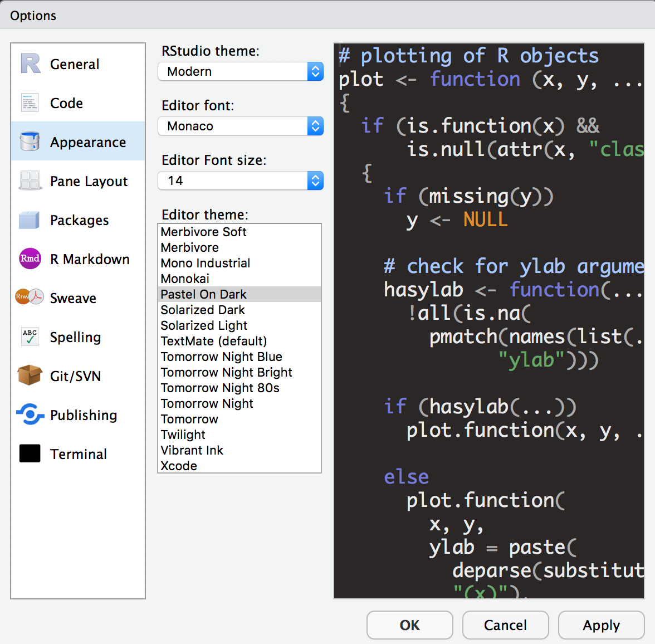Click the Pane Layout grid icon

click(x=30, y=181)
